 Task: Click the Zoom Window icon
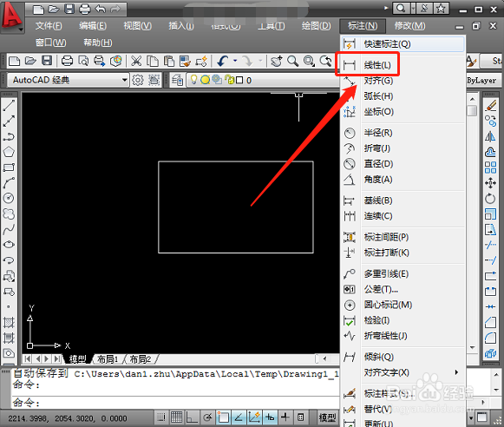click(x=309, y=61)
